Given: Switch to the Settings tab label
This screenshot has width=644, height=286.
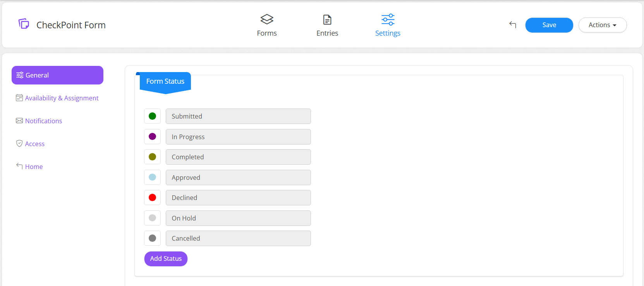Looking at the screenshot, I should click(388, 33).
